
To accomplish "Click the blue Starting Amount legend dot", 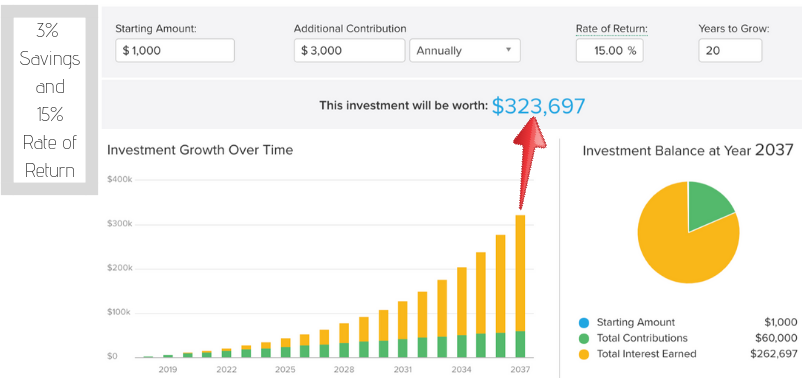I will click(x=584, y=323).
